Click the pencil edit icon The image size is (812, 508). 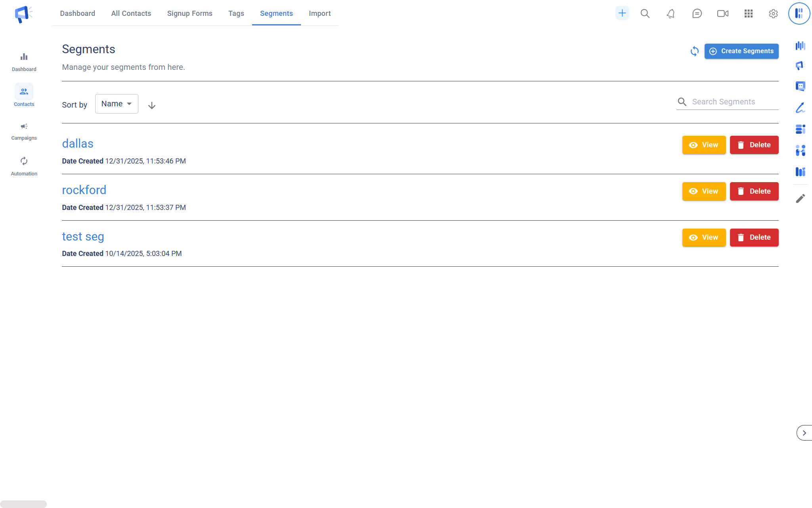coord(800,198)
